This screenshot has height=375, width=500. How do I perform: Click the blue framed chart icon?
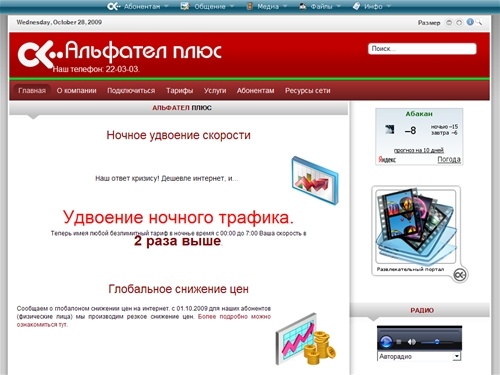tap(315, 180)
